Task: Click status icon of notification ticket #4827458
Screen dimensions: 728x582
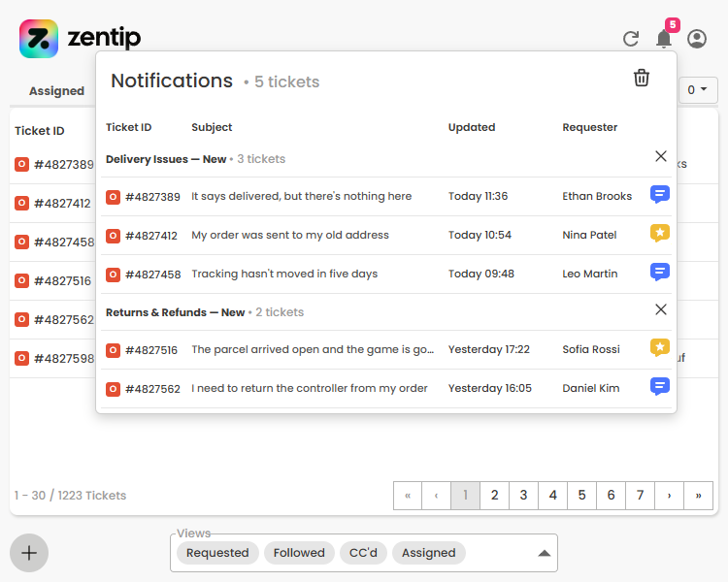Action: tap(113, 275)
